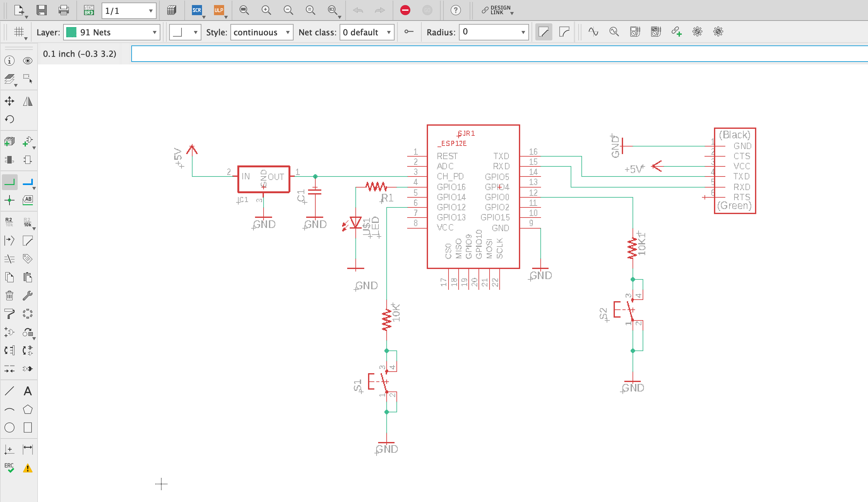Select the Line drawing tool
Screen dimensions: 868x502
click(x=10, y=391)
